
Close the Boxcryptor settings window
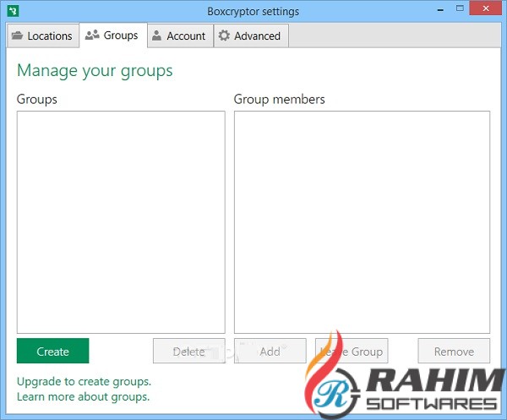pyautogui.click(x=486, y=8)
